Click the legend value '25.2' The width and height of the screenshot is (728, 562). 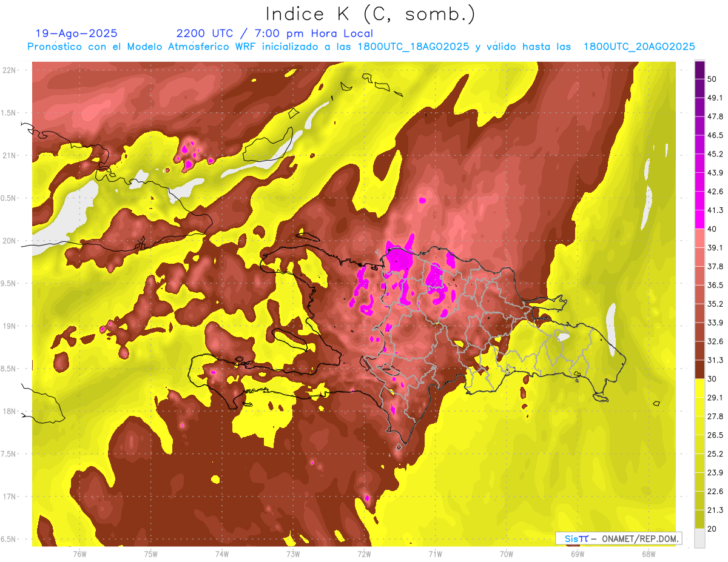715,454
